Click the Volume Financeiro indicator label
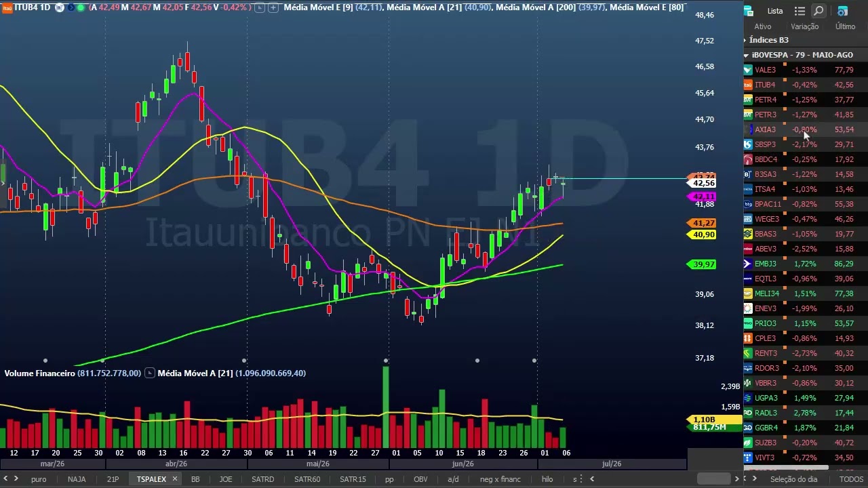 [39, 373]
